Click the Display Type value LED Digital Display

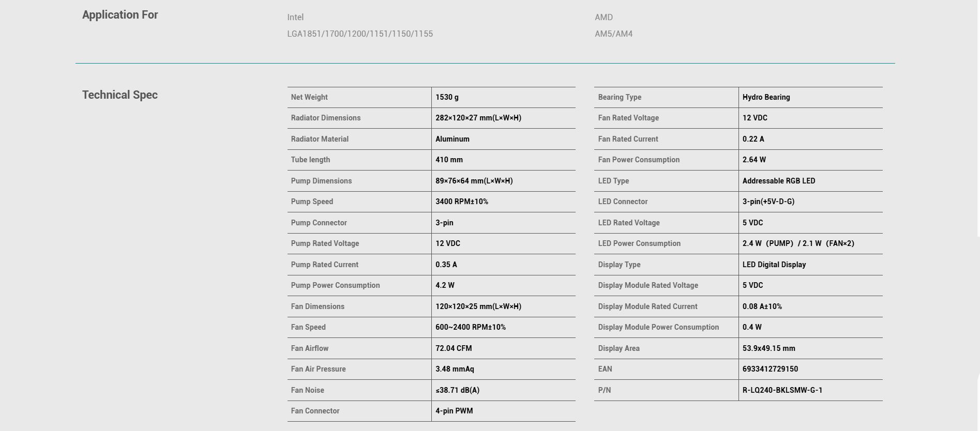point(774,265)
